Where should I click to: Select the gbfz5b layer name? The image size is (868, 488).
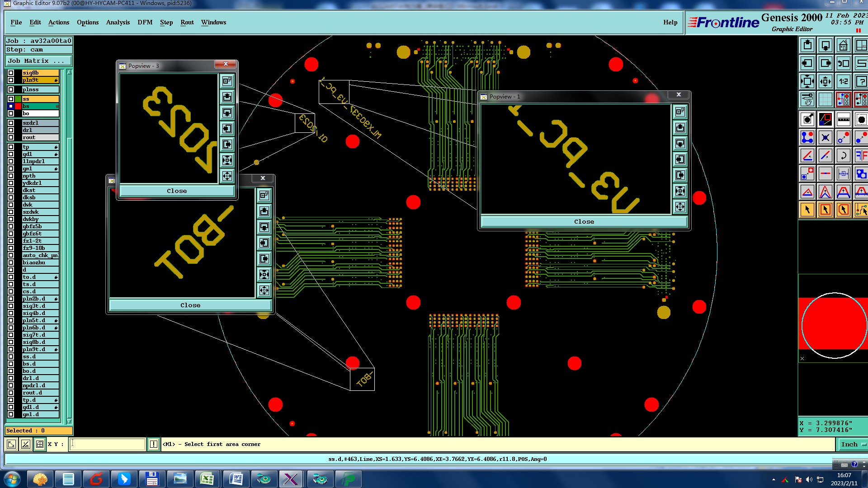coord(41,226)
